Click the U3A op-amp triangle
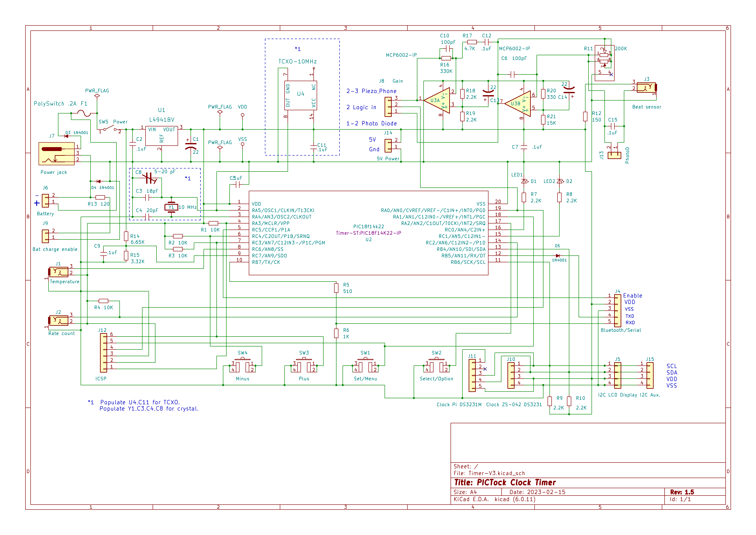 437,100
